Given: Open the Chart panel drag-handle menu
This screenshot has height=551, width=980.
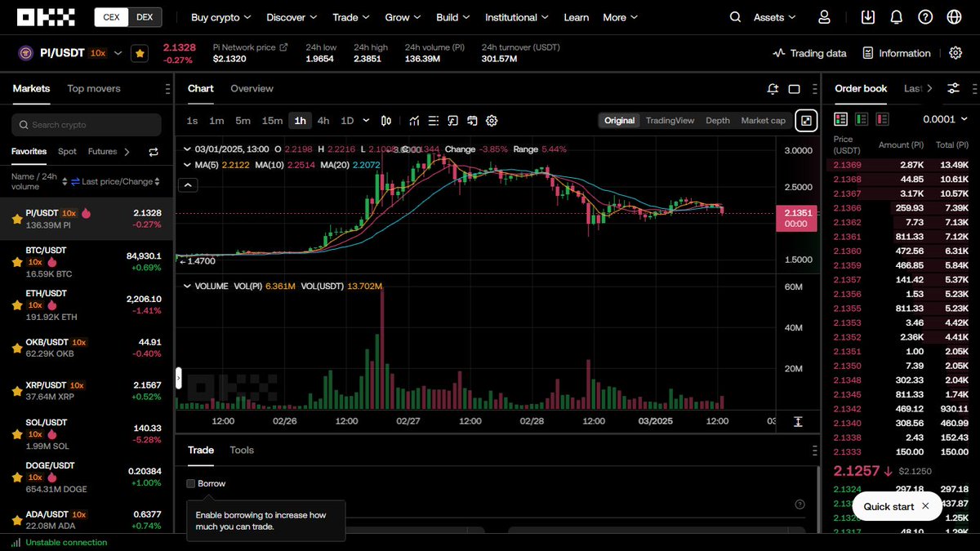Looking at the screenshot, I should [816, 88].
